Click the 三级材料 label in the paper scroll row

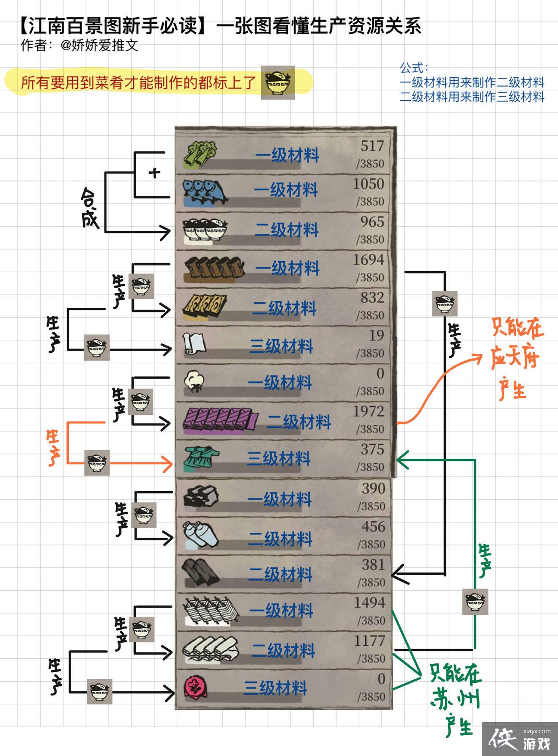(x=281, y=346)
